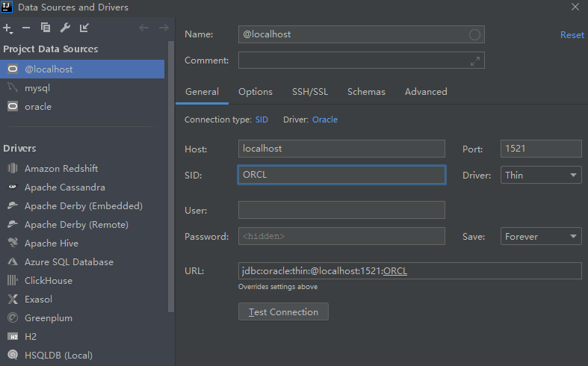Select mysql in Project Data Sources
The image size is (588, 366).
click(37, 88)
